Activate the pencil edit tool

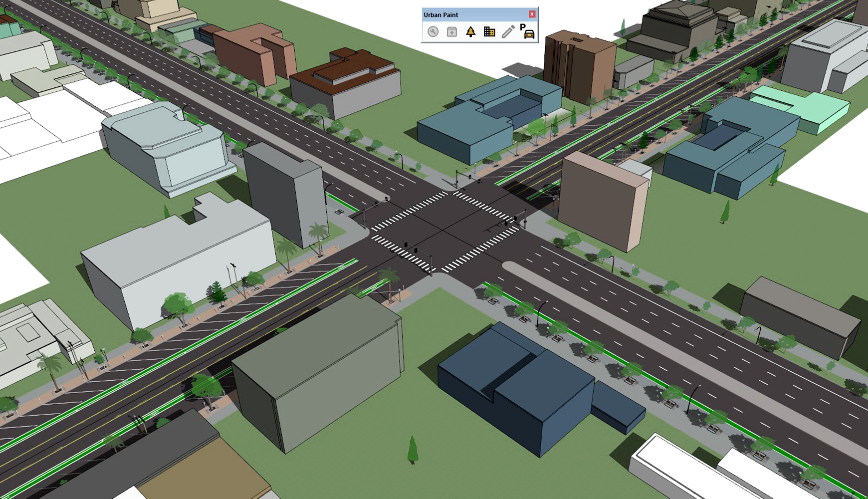[508, 32]
